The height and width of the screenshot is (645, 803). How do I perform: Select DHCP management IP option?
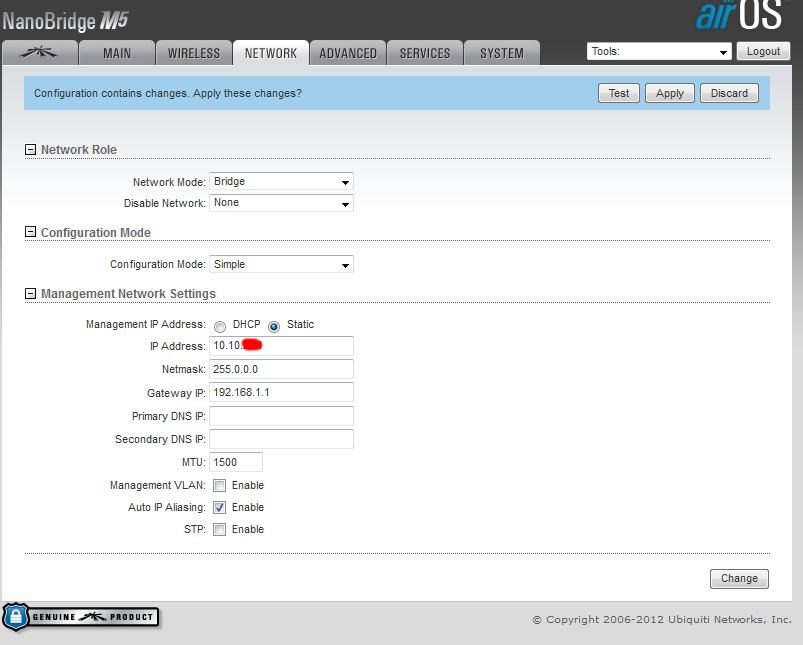click(220, 326)
